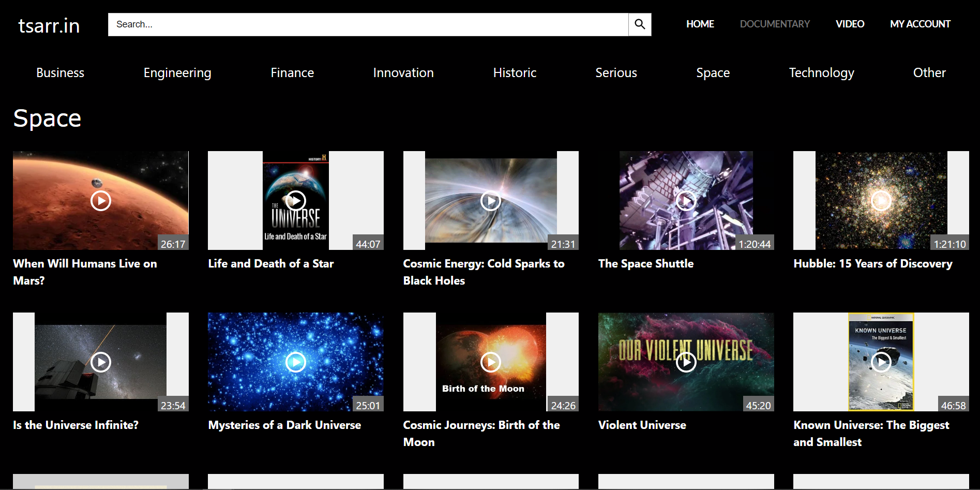Viewport: 980px width, 490px height.
Task: Open 'Mysteries of a Dark Universe' title link
Action: click(x=284, y=425)
